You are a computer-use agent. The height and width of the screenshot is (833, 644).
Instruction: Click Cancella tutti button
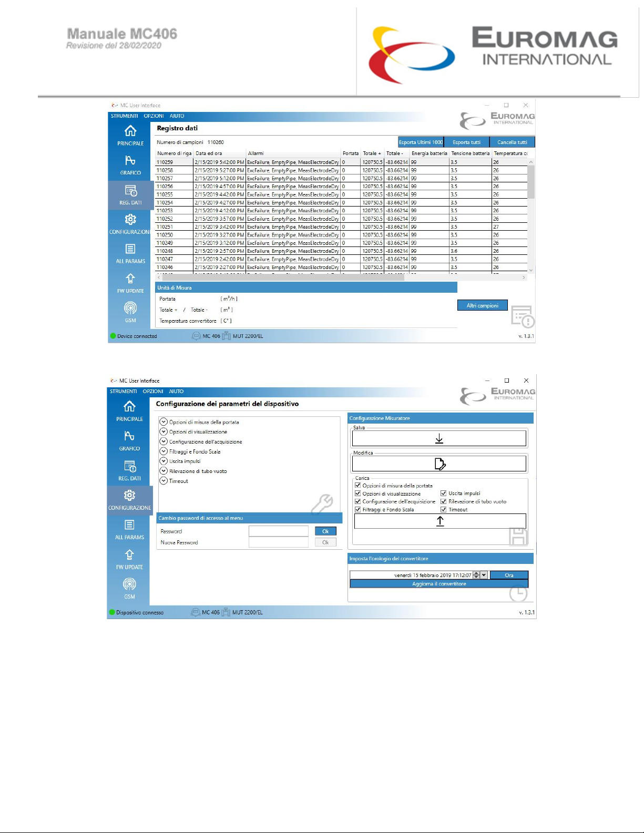(x=513, y=142)
